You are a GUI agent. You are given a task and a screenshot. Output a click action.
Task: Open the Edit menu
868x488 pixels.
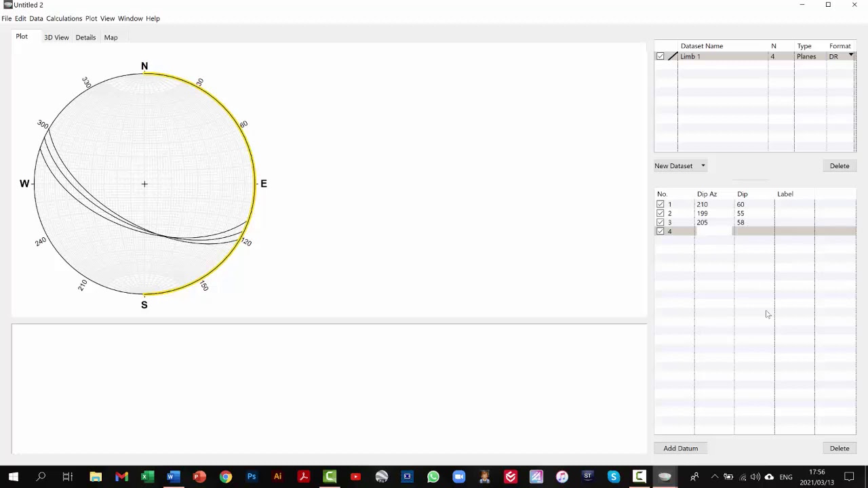[20, 18]
